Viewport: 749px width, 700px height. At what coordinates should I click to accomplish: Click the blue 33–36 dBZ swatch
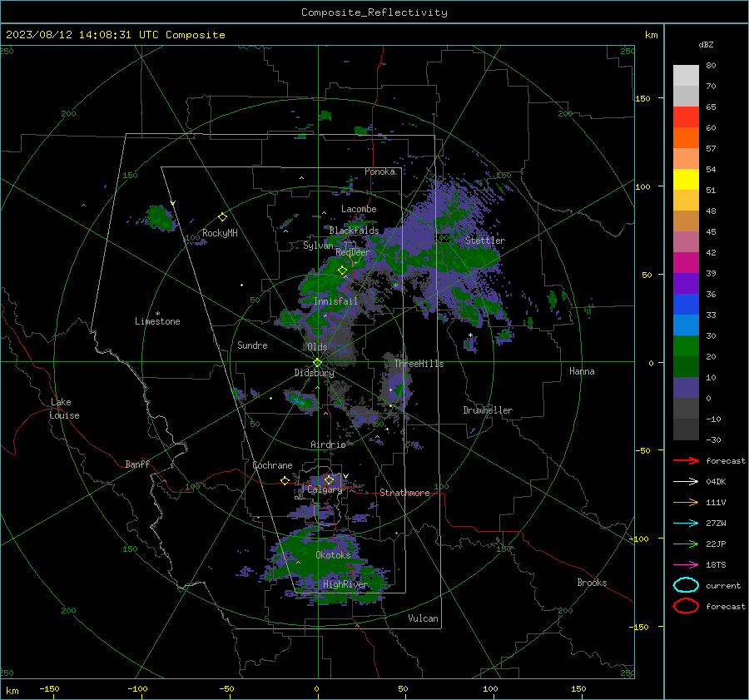(686, 305)
